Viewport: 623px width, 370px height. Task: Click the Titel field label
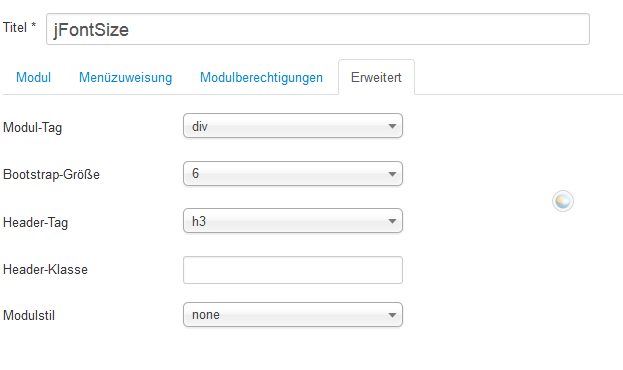[19, 28]
